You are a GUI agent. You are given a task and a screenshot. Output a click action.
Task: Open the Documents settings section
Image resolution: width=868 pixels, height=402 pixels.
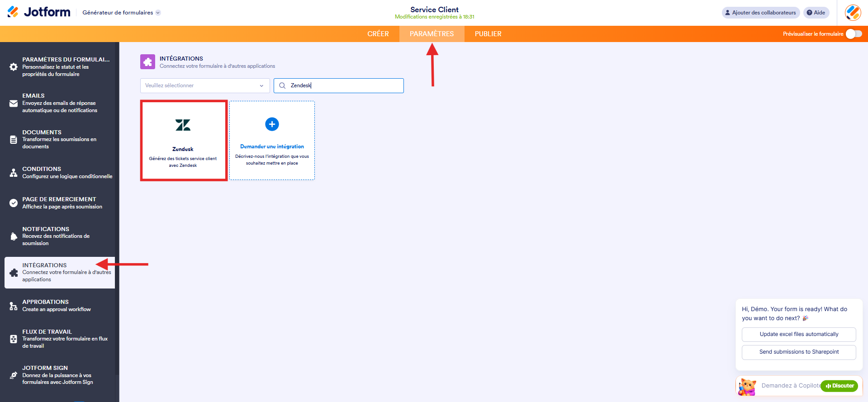[x=60, y=139]
